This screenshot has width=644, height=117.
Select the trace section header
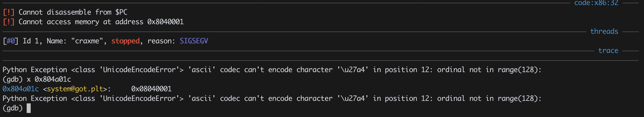(x=608, y=50)
